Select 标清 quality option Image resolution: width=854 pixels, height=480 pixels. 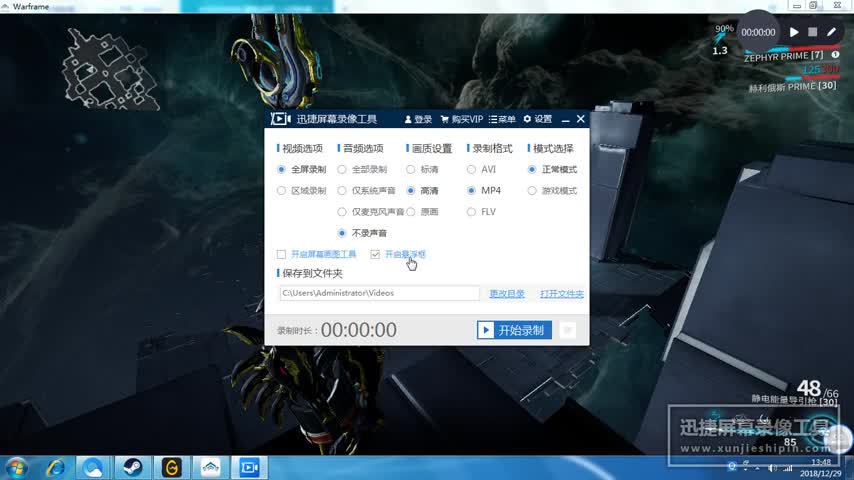(x=423, y=169)
